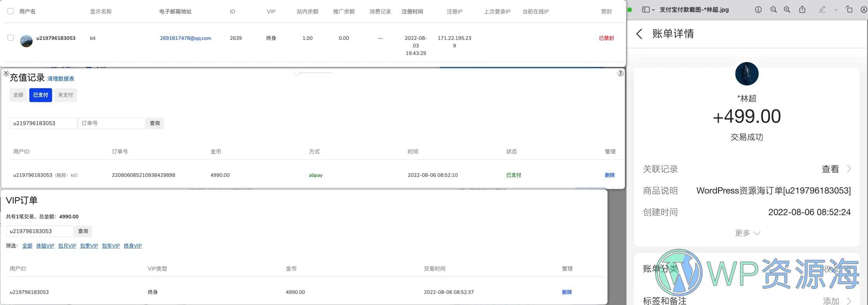This screenshot has height=305, width=868.
Task: Open 关联记录 查看 chevron
Action: point(849,169)
